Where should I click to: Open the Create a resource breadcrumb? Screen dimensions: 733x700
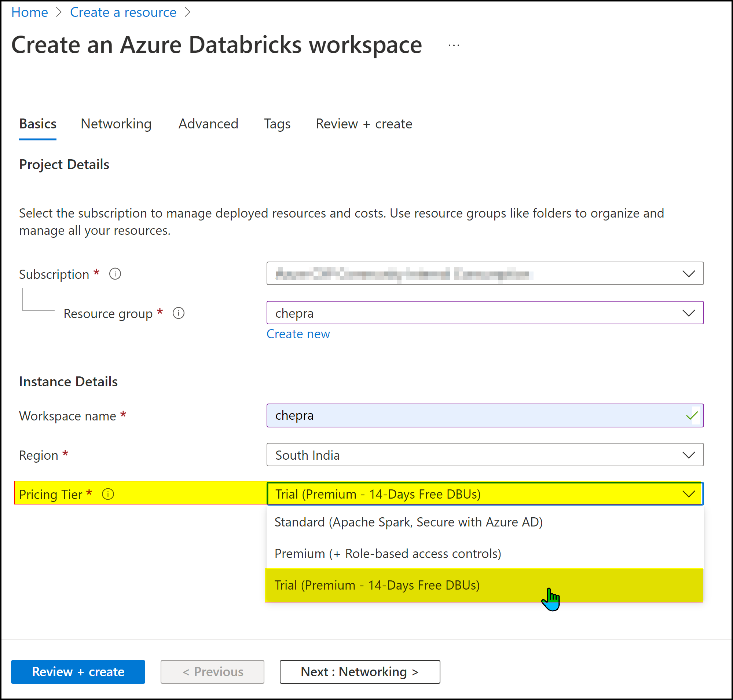pos(123,12)
